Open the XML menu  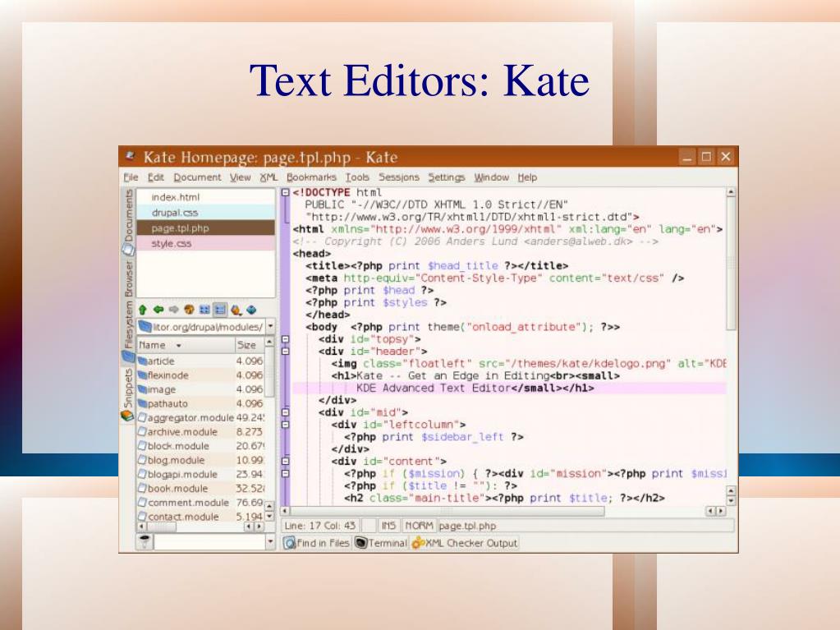(269, 177)
